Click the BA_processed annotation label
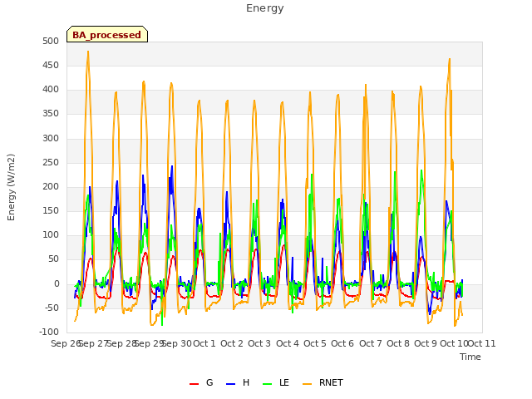Image resolution: width=532 pixels, height=399 pixels. pos(107,34)
